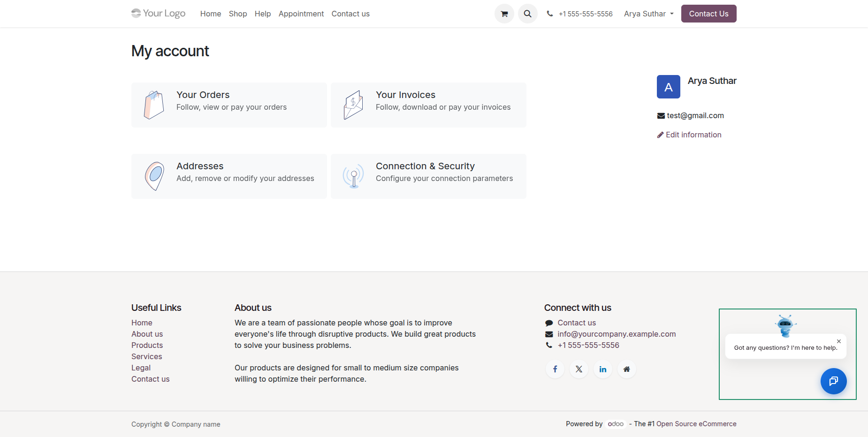Viewport: 868px width, 437px height.
Task: Click Contact us under Connect with us
Action: (577, 323)
